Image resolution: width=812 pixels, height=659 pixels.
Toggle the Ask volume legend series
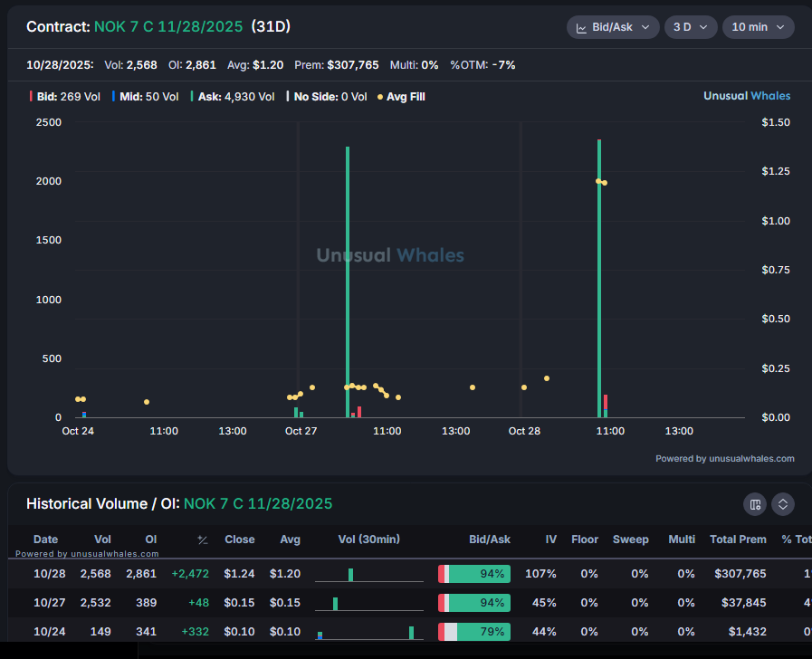click(232, 97)
